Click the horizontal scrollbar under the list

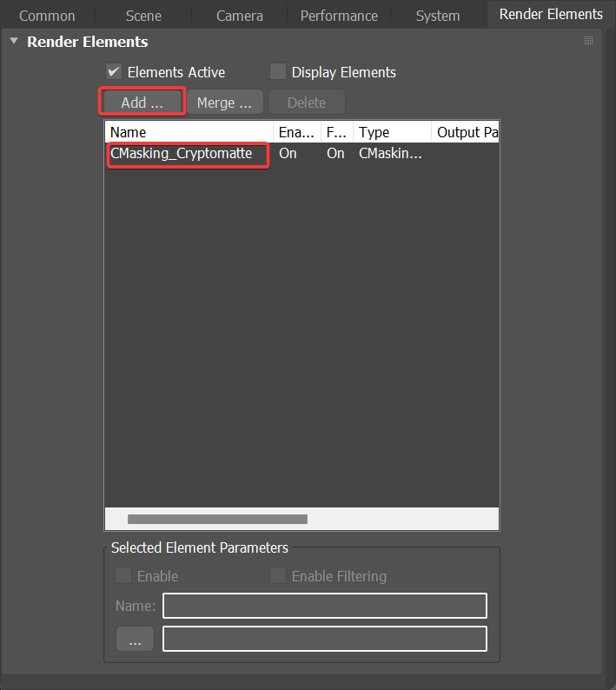pyautogui.click(x=217, y=519)
